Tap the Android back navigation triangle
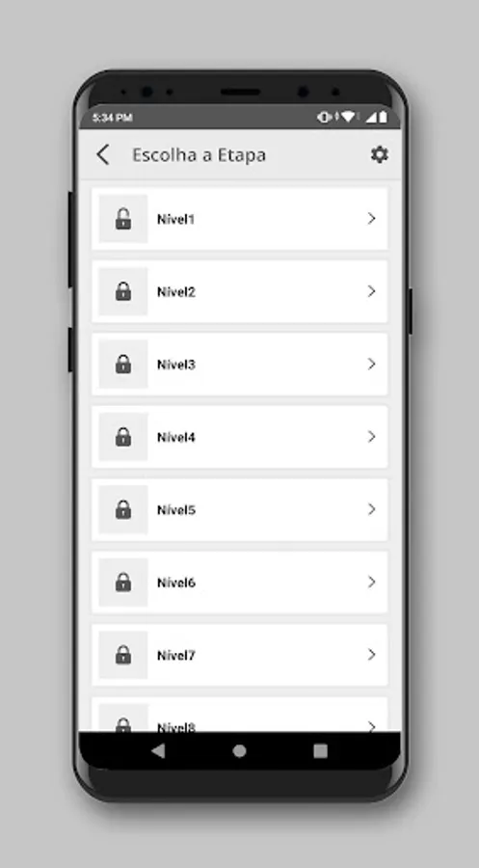Screen dimensions: 479x868 point(158,750)
